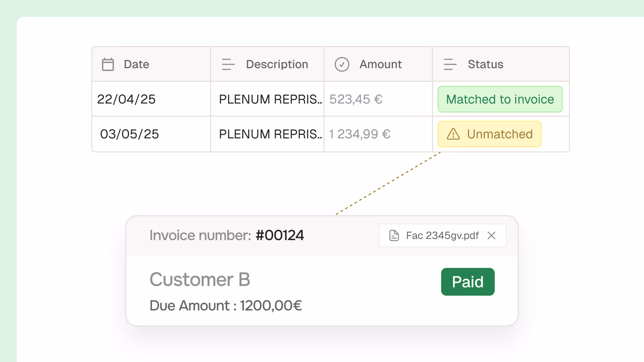Select the 22/04/25 date cell
Image resolution: width=644 pixels, height=362 pixels.
[x=126, y=99]
